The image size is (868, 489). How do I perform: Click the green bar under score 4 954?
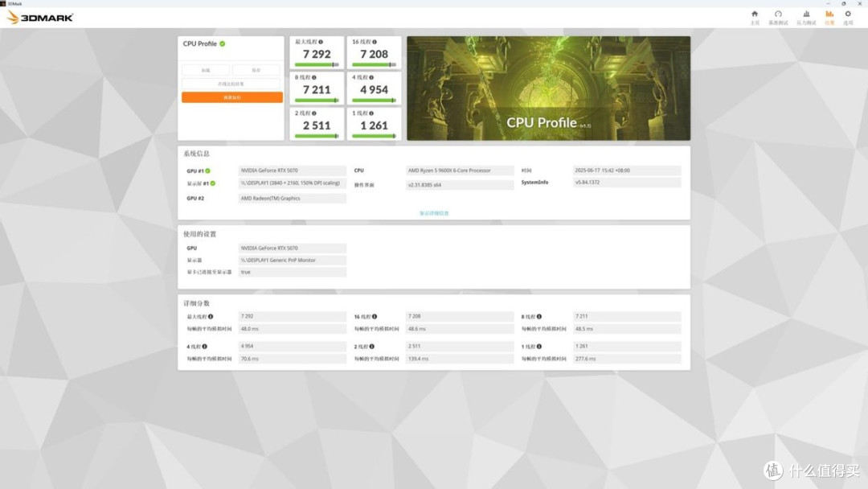tap(375, 101)
